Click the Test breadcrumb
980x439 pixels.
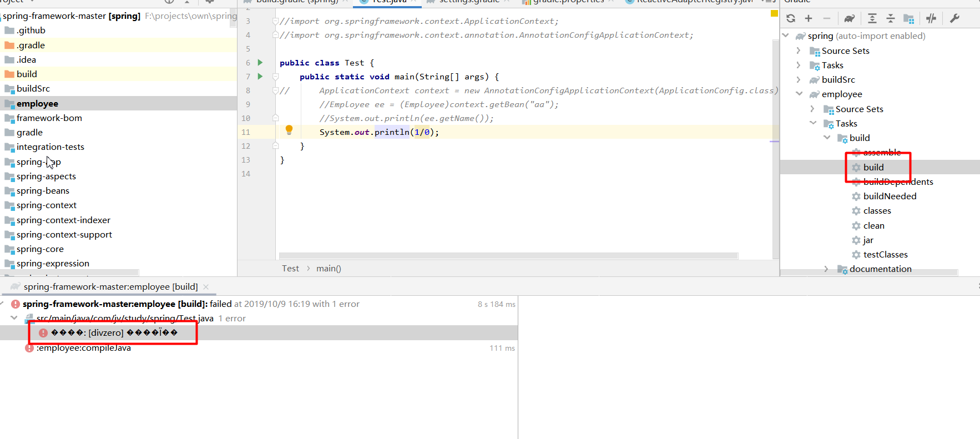(x=290, y=268)
